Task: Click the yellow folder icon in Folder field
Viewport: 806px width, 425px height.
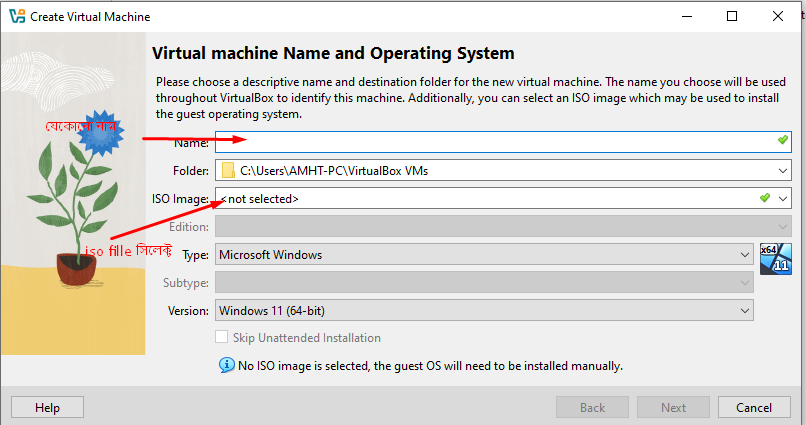Action: pyautogui.click(x=228, y=171)
